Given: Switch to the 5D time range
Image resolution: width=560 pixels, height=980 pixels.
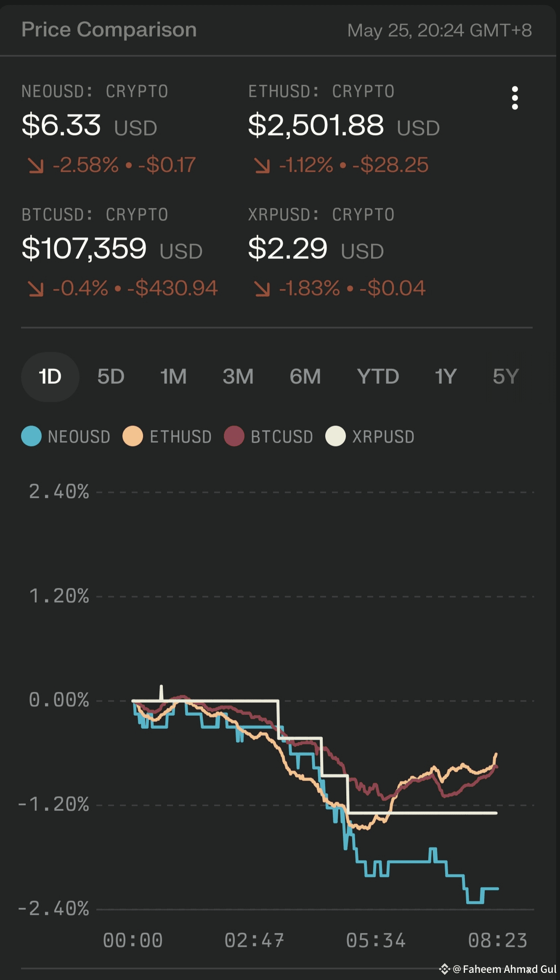Looking at the screenshot, I should point(111,377).
